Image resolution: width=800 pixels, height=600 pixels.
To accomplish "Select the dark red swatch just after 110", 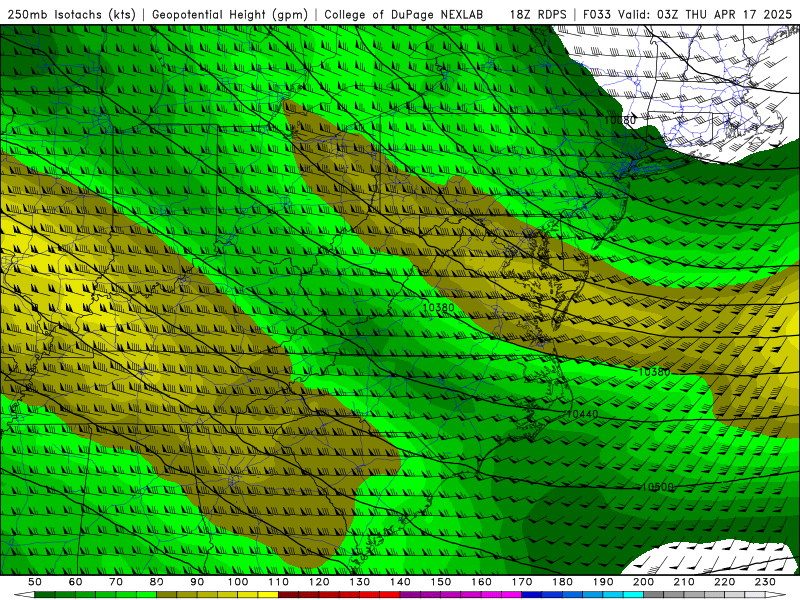I will 288,595.
